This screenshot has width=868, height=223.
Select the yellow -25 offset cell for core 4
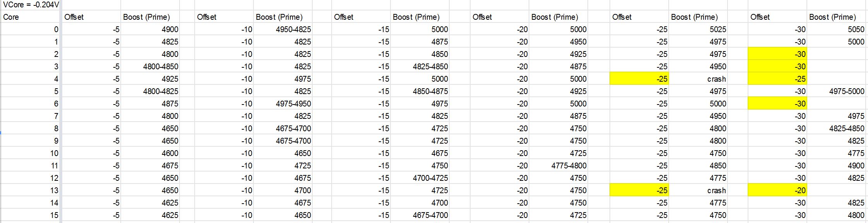[x=639, y=79]
